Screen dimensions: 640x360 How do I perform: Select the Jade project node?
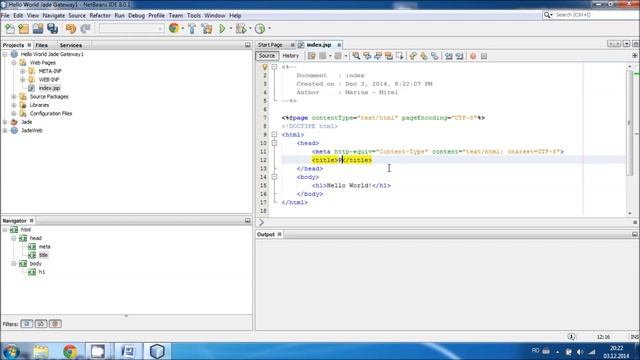coord(27,122)
